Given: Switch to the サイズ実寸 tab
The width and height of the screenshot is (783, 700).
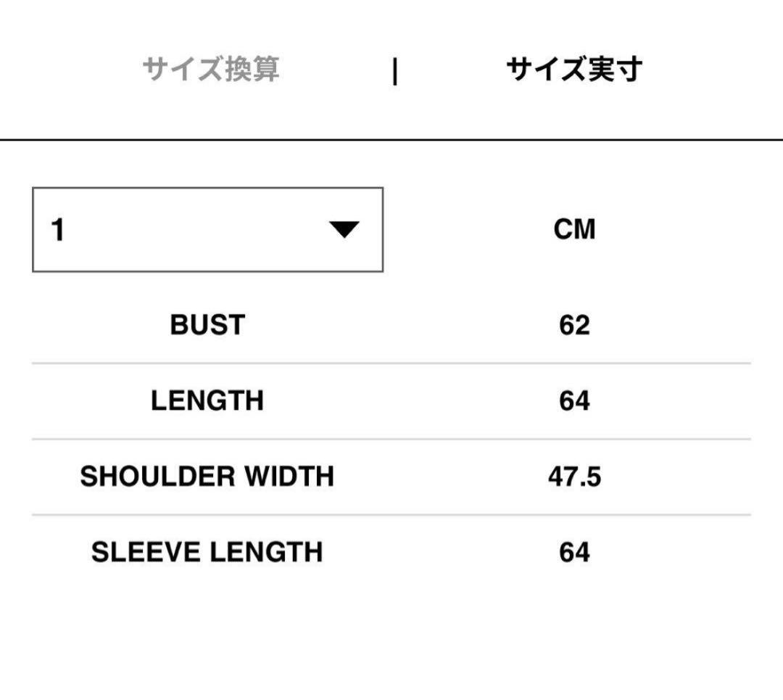Looking at the screenshot, I should point(576,70).
